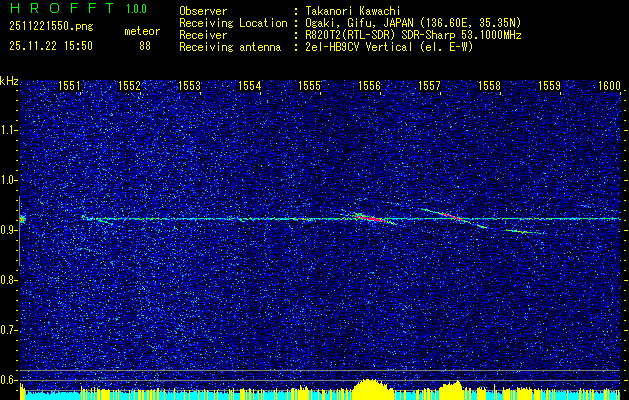This screenshot has height=400, width=629.
Task: Click the bright carrier spot at left edge
Action: click(22, 219)
